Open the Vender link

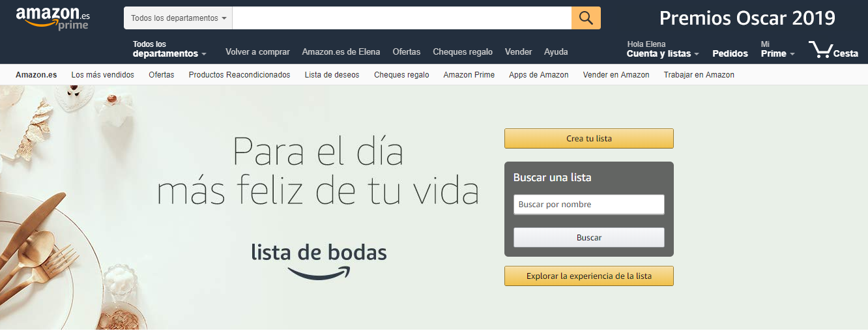519,51
